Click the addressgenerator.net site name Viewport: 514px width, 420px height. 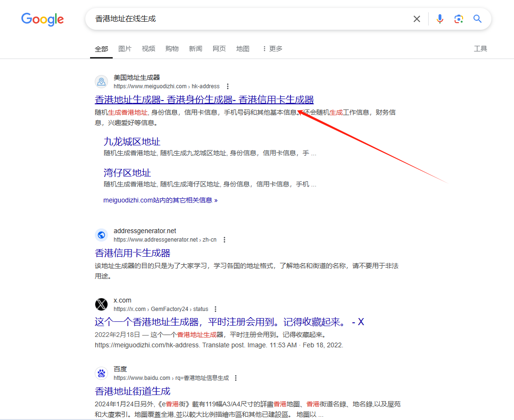pos(145,231)
